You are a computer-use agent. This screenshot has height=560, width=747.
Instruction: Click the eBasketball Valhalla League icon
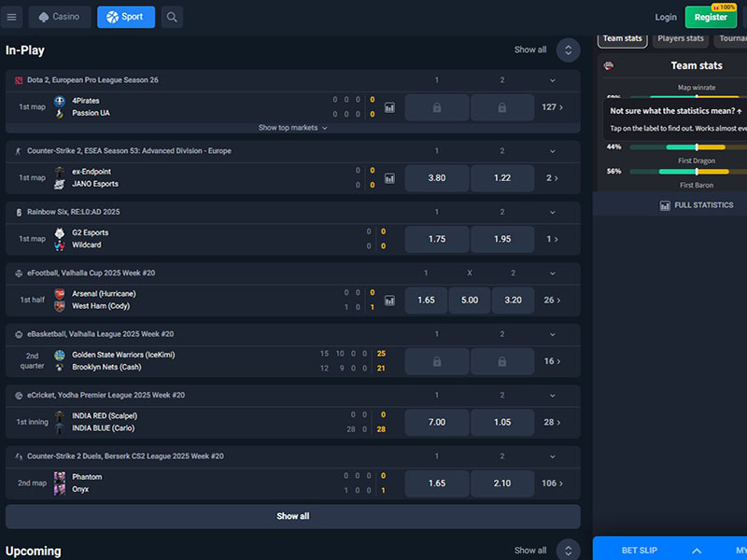[x=19, y=334]
